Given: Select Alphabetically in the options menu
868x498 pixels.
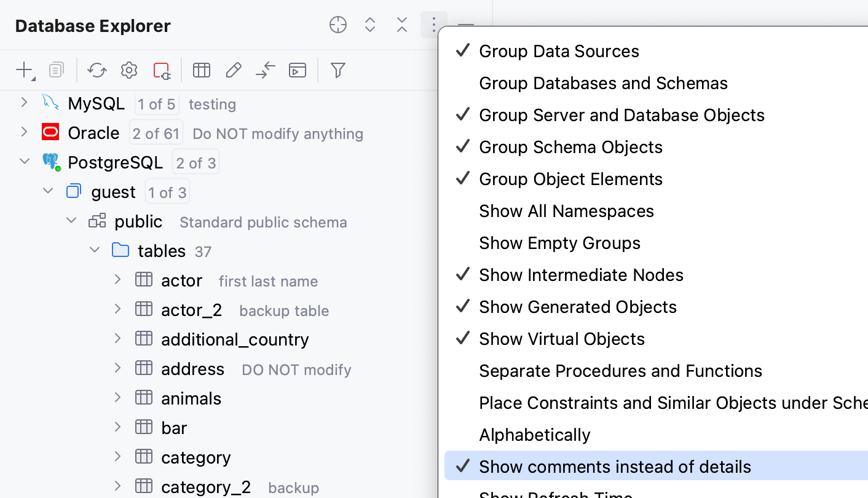Looking at the screenshot, I should click(535, 435).
